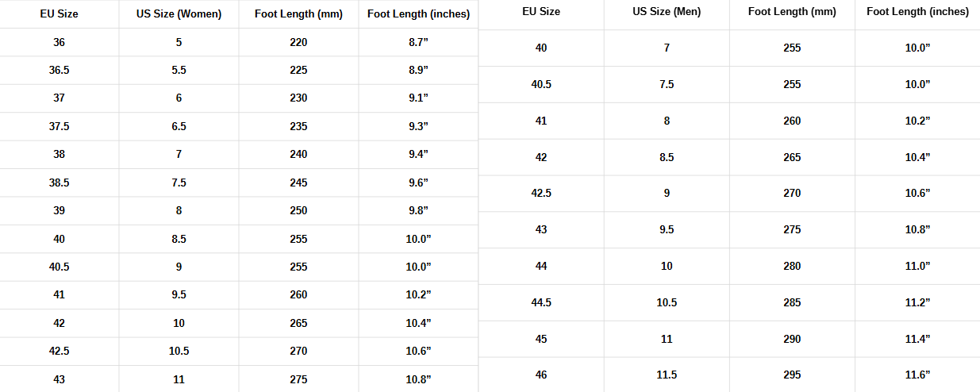Select the EU Size header in men's table
The height and width of the screenshot is (392, 980).
(541, 12)
